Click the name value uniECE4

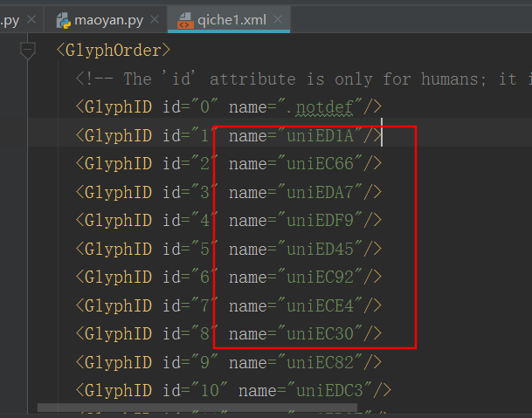coord(320,305)
